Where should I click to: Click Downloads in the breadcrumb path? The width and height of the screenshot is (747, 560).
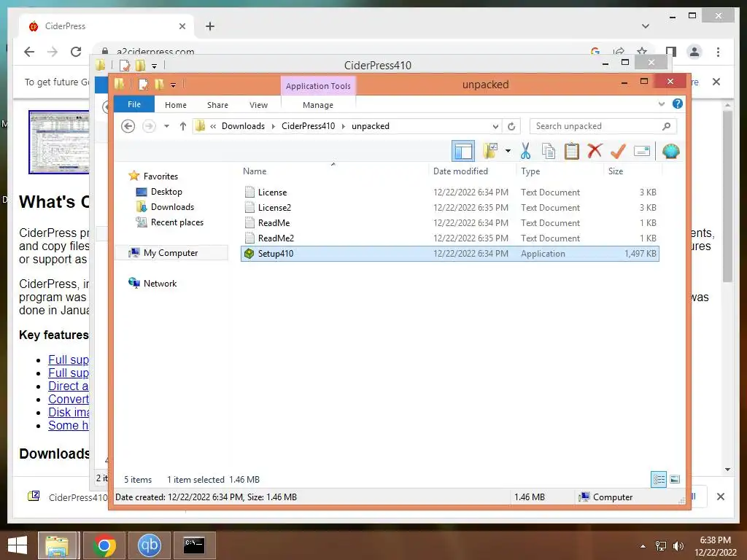pos(243,126)
